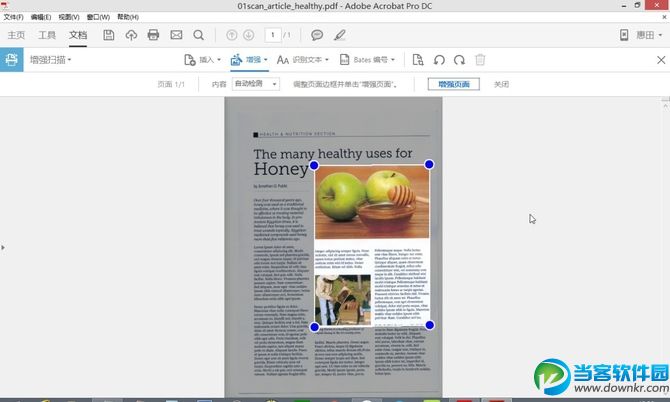
Task: Click the top-right blue crop handle
Action: tap(429, 164)
